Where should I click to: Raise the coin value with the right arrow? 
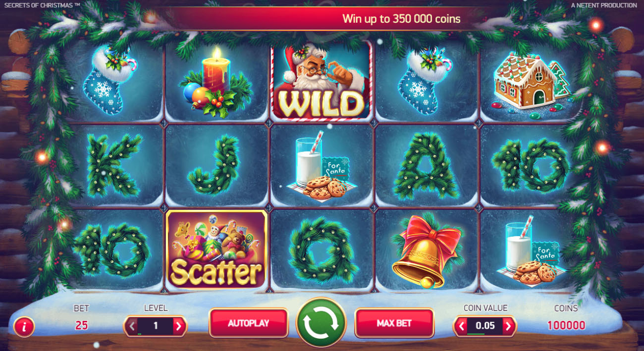click(508, 326)
